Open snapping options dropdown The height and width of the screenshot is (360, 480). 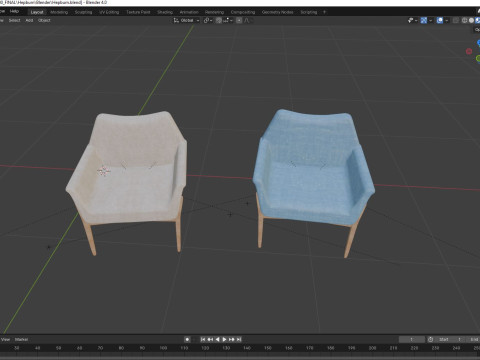[228, 20]
